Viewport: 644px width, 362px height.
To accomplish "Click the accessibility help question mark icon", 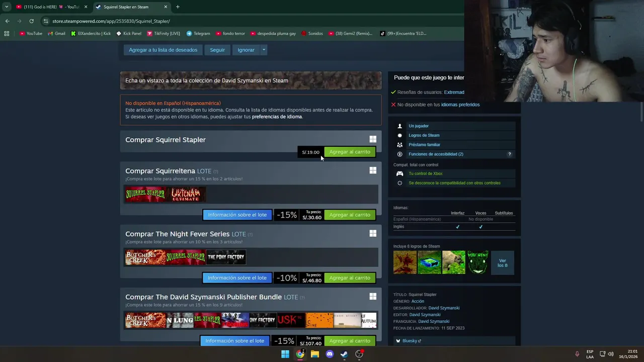I will tap(509, 154).
